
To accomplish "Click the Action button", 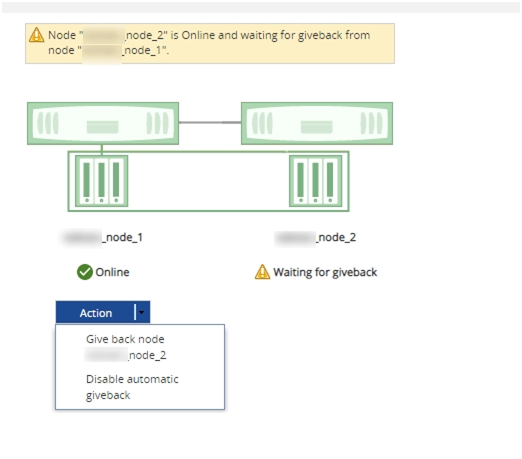I will click(x=96, y=312).
